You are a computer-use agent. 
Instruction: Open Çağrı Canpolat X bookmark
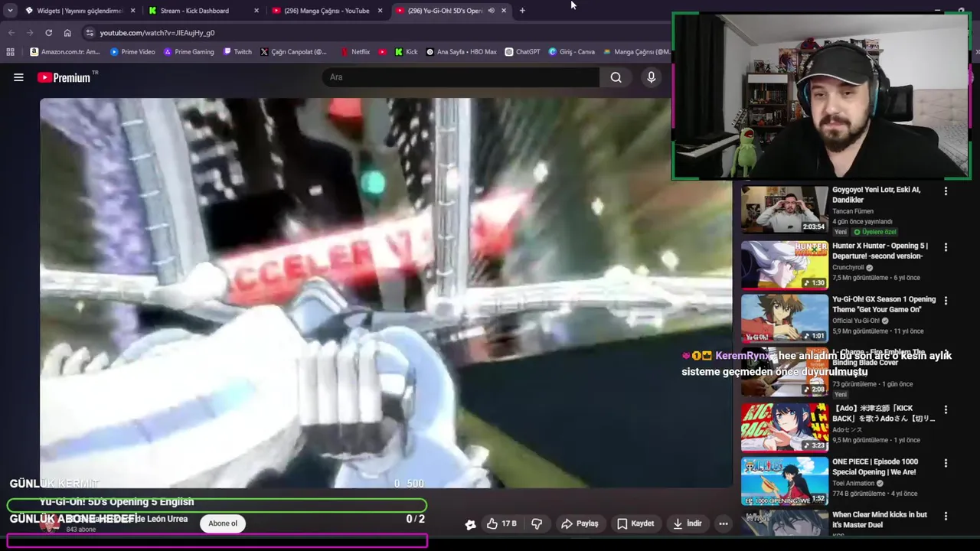(x=293, y=52)
